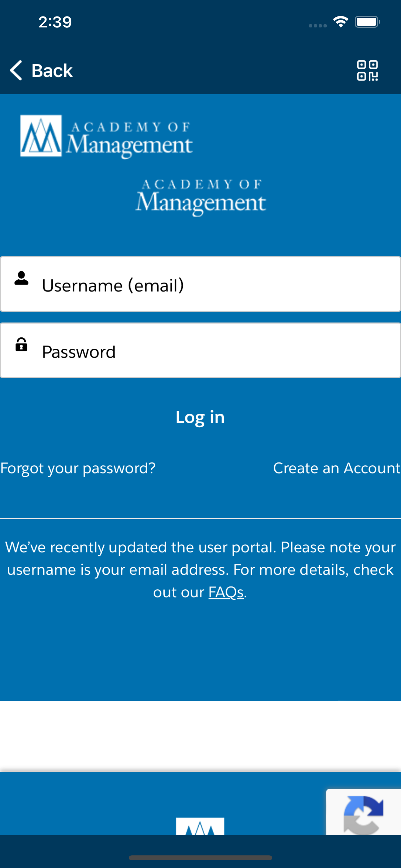
Task: Select the Create an Account link
Action: 337,468
